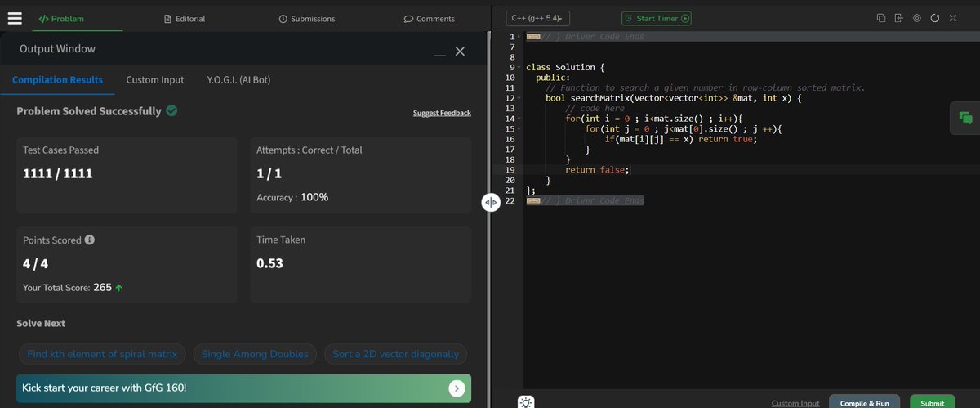
Task: Click the Kick start your career banner
Action: coord(243,388)
